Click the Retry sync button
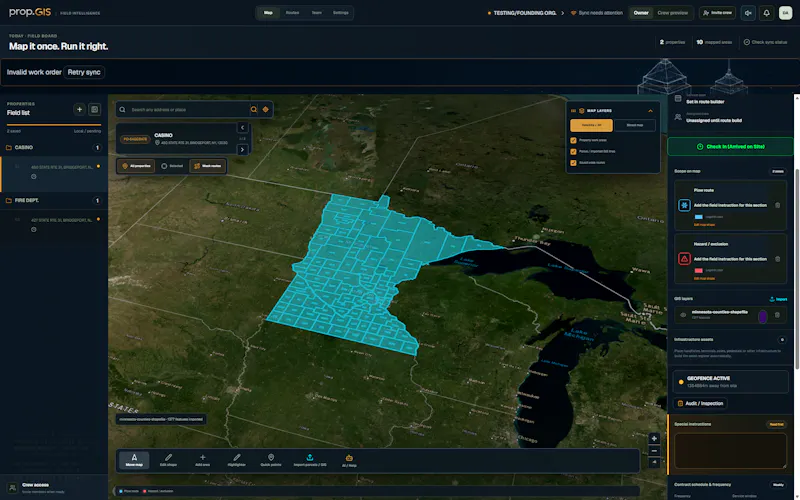The height and width of the screenshot is (500, 800). pyautogui.click(x=84, y=72)
